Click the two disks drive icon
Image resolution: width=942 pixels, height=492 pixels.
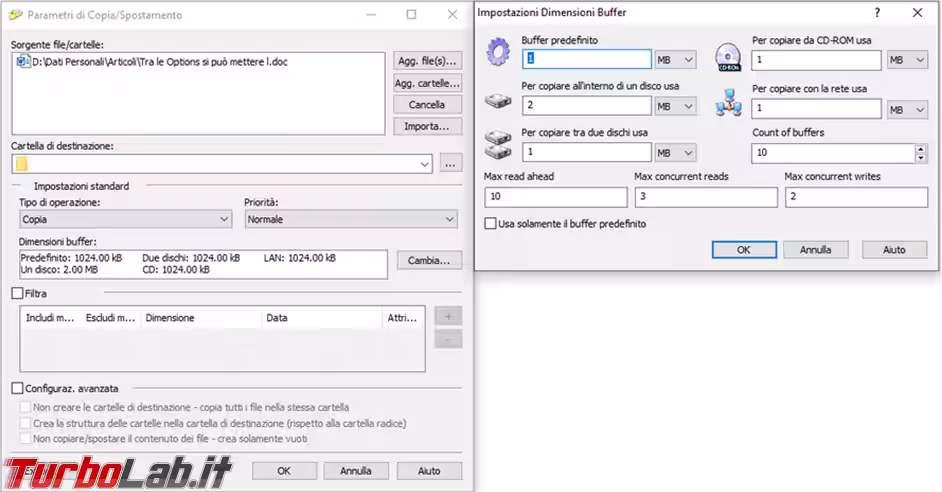497,145
